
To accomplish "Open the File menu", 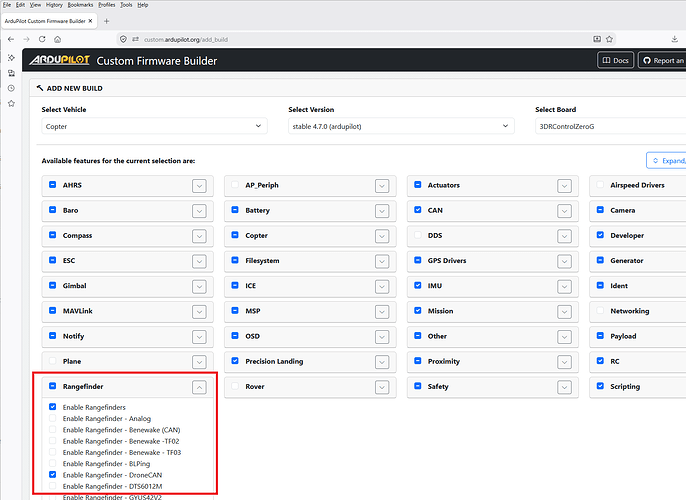I will tap(7, 5).
